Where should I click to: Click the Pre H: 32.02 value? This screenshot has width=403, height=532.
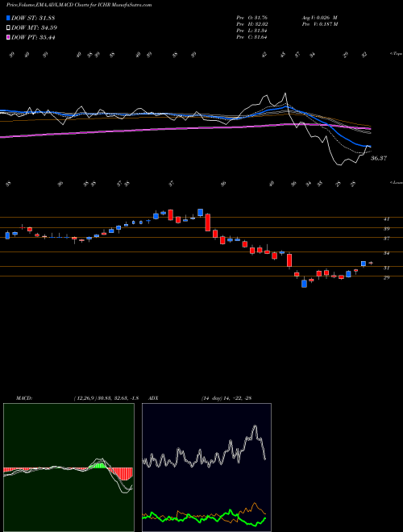(x=253, y=24)
